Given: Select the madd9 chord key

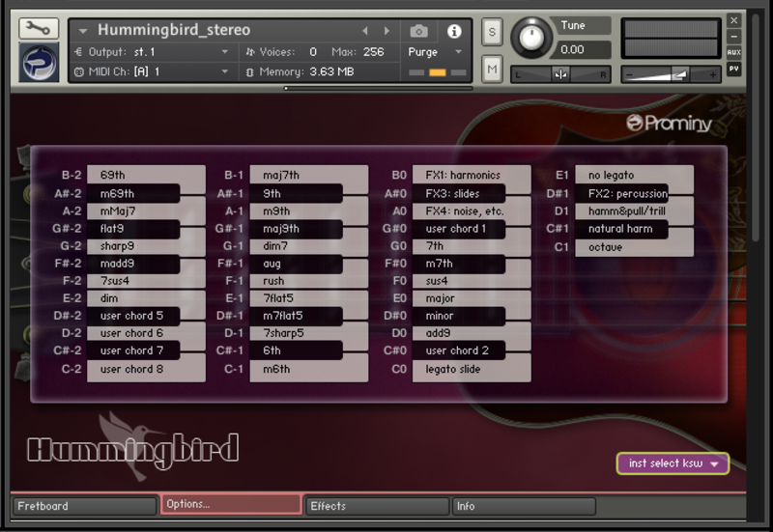Looking at the screenshot, I should 133,264.
